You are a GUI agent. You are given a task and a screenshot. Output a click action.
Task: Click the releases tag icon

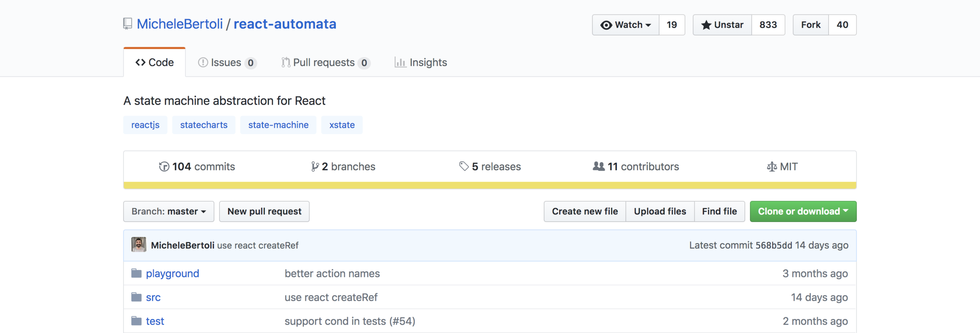pos(464,166)
